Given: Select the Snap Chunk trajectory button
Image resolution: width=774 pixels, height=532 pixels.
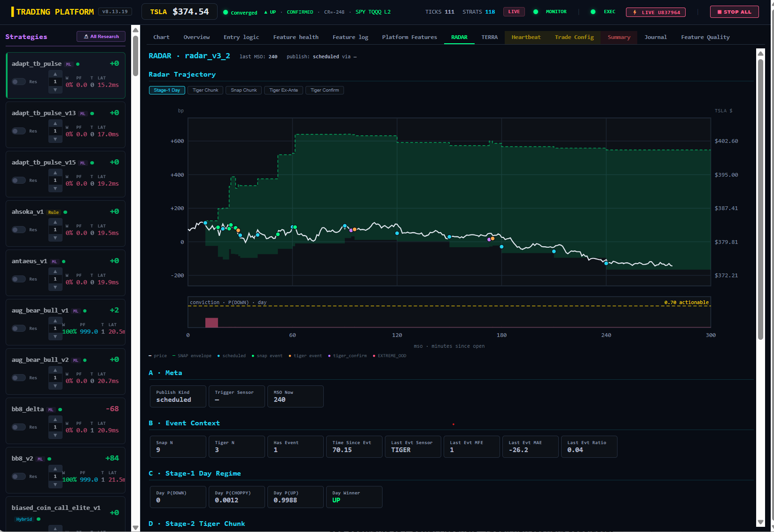Looking at the screenshot, I should pyautogui.click(x=244, y=90).
